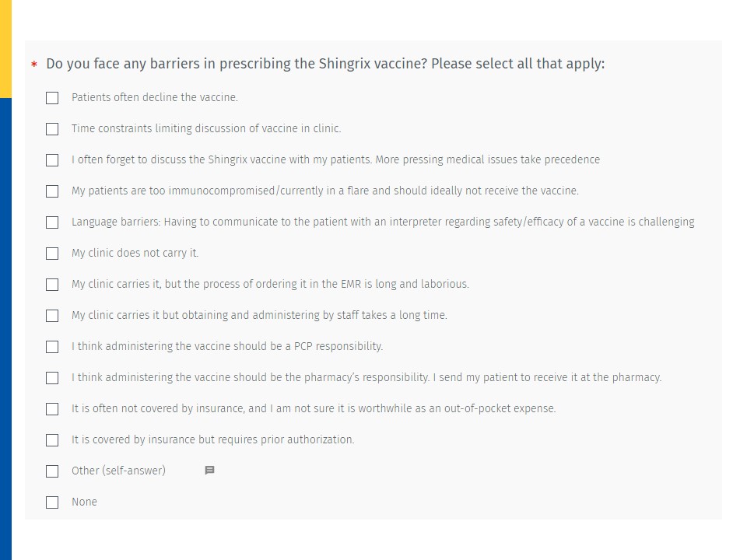The image size is (747, 560).
Task: Click the 'None' option label
Action: click(x=84, y=502)
